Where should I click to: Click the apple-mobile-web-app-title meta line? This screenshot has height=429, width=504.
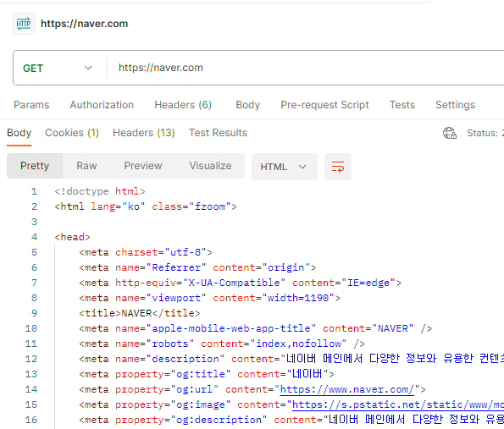coord(256,328)
